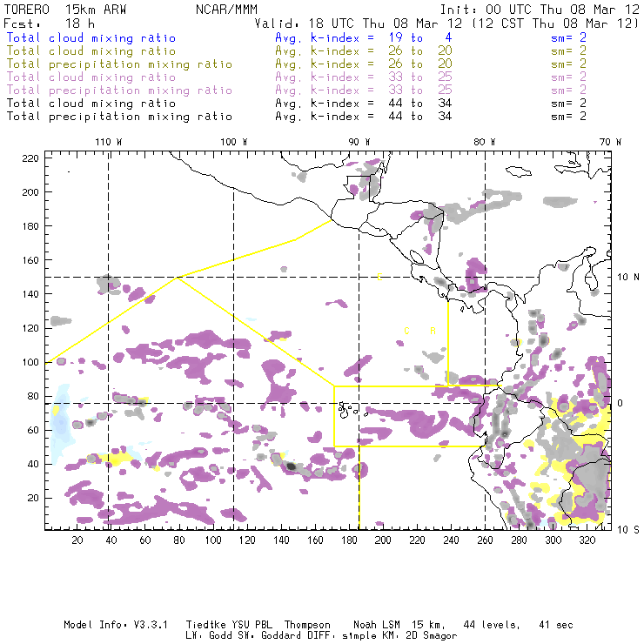Select pink 'Total cloud mixing ratio' legend line
Screen dimensions: 644x644
coord(91,77)
